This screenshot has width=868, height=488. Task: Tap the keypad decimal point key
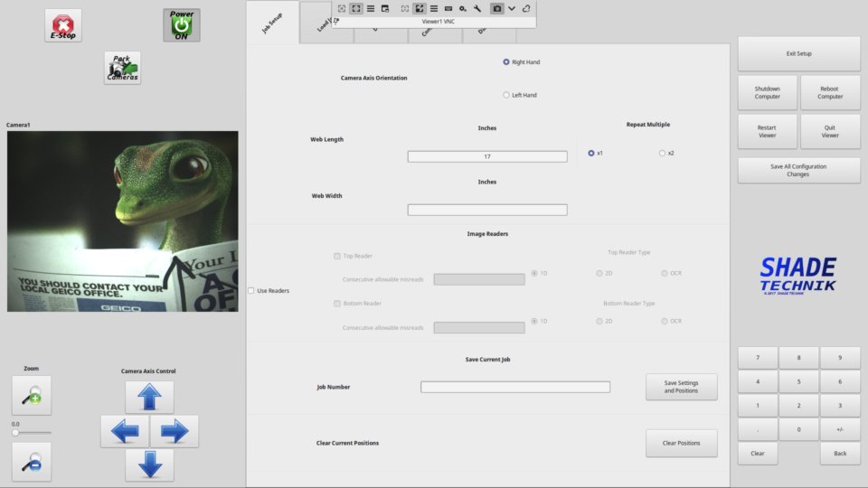[758, 429]
